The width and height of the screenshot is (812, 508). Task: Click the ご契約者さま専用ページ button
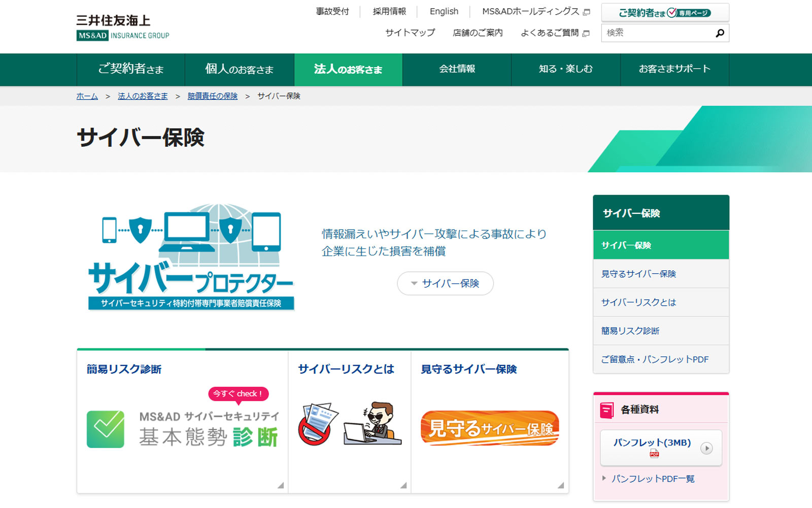point(665,13)
